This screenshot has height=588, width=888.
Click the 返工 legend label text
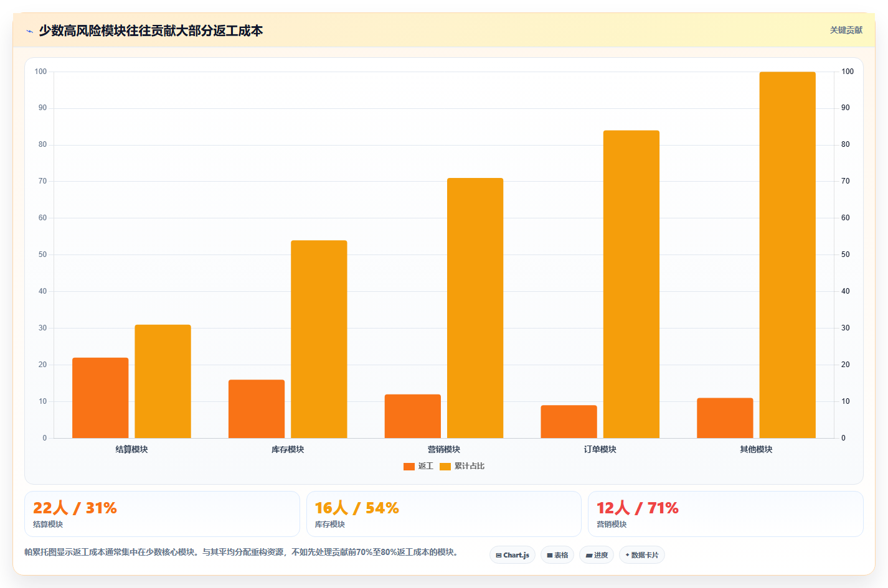(x=426, y=466)
